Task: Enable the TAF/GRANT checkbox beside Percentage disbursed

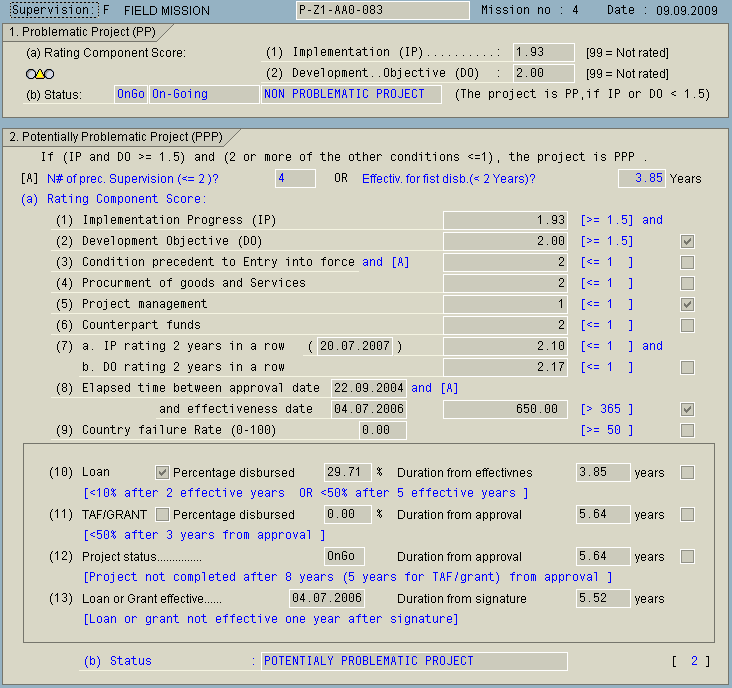Action: (x=163, y=515)
